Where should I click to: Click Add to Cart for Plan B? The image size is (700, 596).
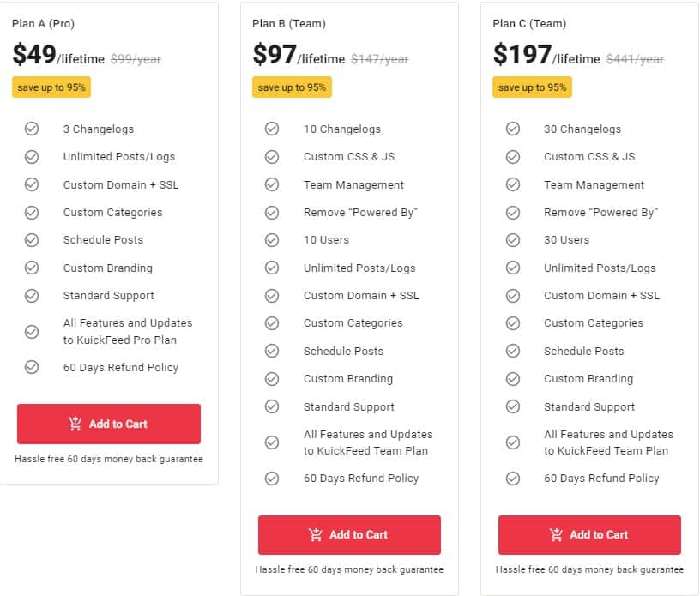coord(348,535)
